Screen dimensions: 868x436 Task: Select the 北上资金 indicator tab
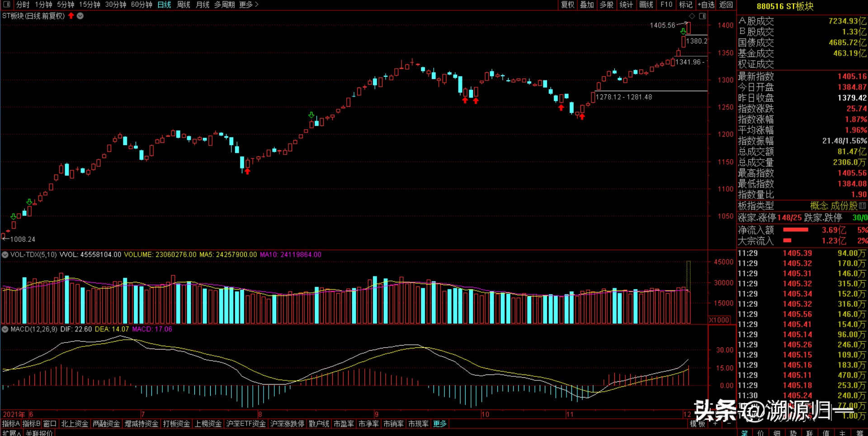(75, 424)
